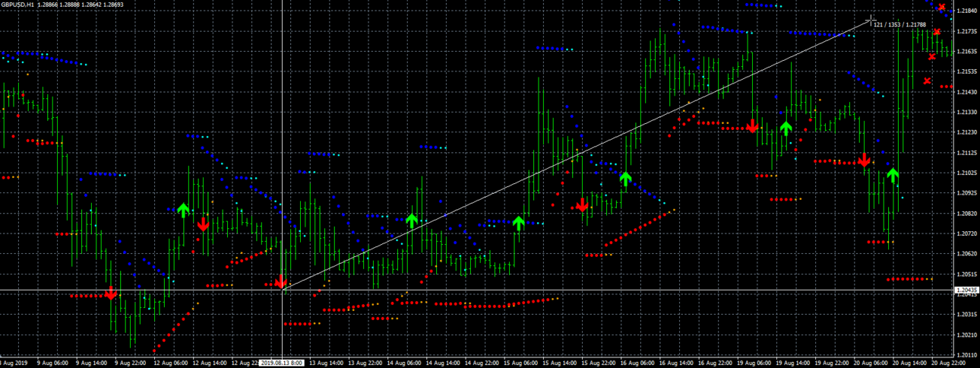Image resolution: width=980 pixels, height=368 pixels.
Task: Click the red sell arrow on the 13 Aug 8:00 crosshair
Action: tap(281, 282)
